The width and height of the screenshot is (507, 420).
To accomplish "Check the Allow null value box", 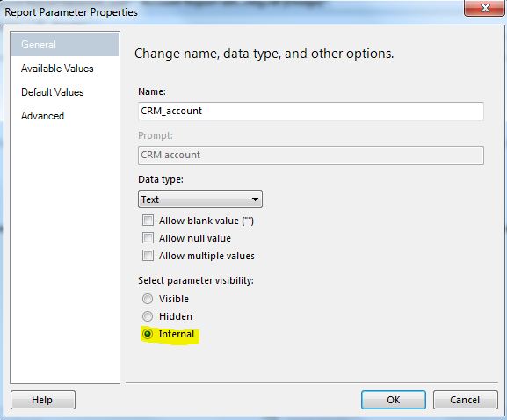I will click(x=148, y=238).
